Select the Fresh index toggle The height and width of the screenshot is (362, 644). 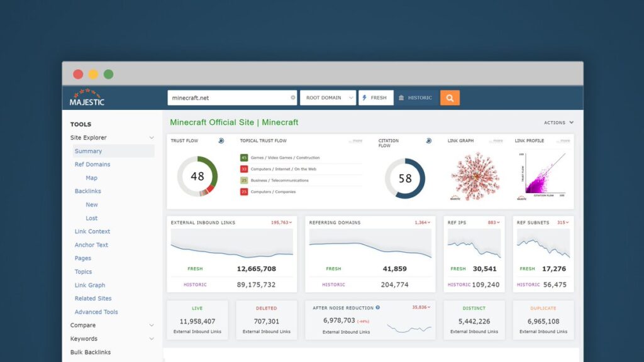376,97
